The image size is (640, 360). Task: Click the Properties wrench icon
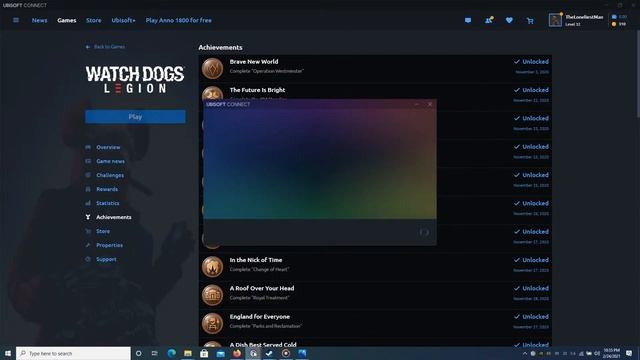coord(88,245)
